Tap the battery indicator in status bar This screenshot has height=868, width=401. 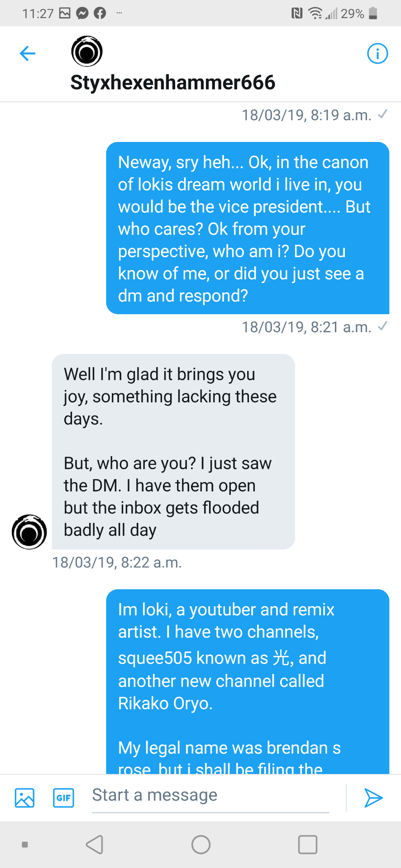(x=373, y=14)
